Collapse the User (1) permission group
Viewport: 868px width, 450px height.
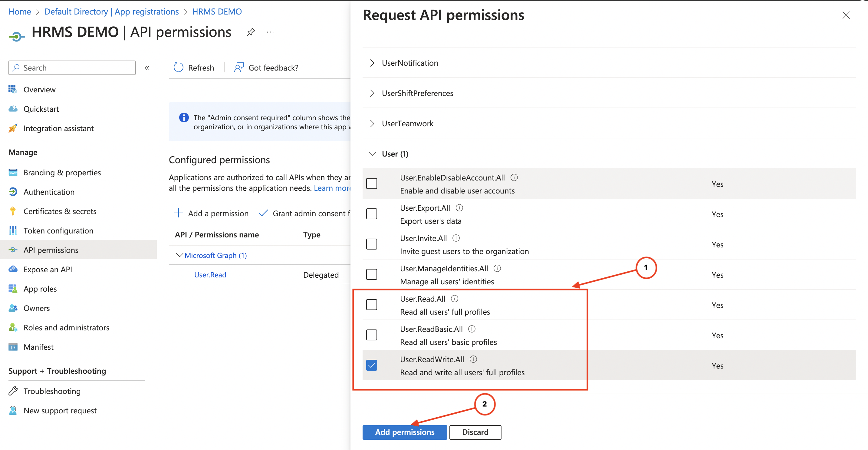click(x=372, y=154)
